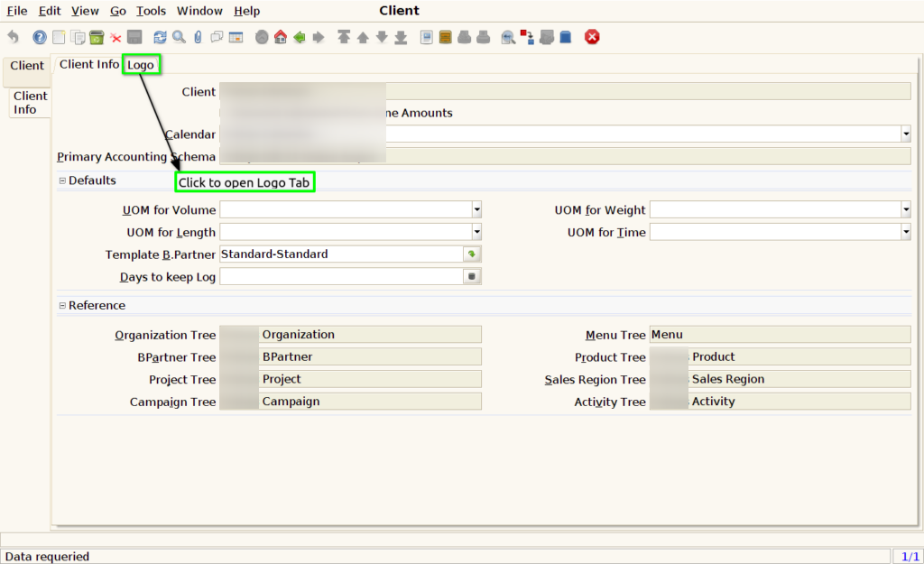The height and width of the screenshot is (564, 924).
Task: Click the blue Product Info icon
Action: tap(566, 37)
